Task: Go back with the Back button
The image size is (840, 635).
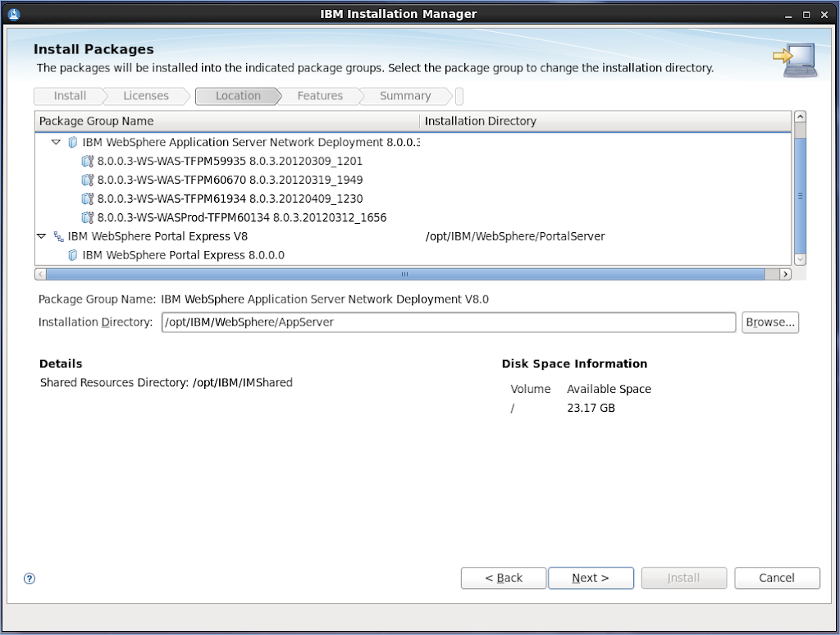Action: click(503, 578)
